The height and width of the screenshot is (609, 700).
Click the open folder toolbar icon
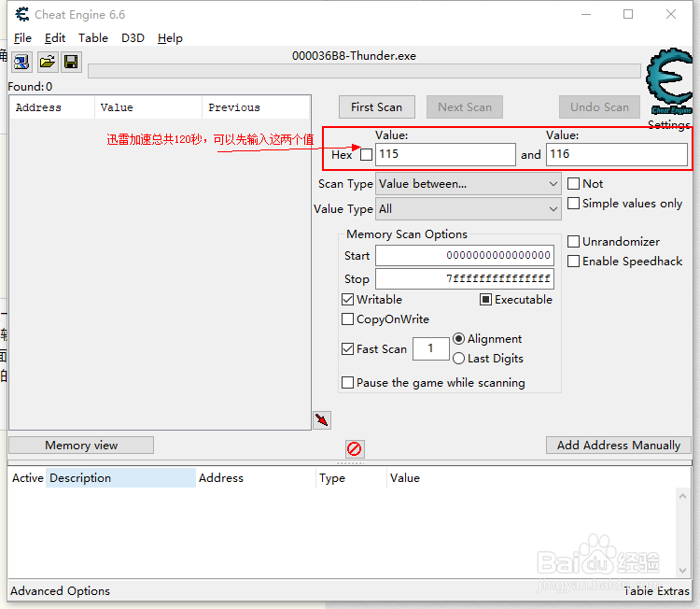[x=47, y=62]
